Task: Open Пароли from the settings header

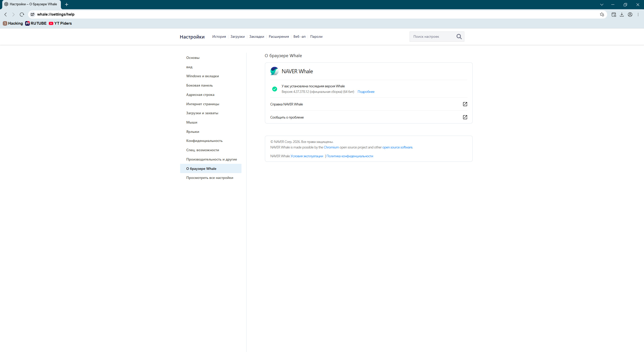Action: (316, 36)
